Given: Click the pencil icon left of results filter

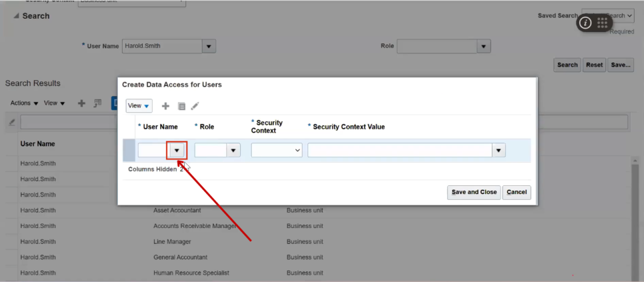Looking at the screenshot, I should pyautogui.click(x=12, y=122).
